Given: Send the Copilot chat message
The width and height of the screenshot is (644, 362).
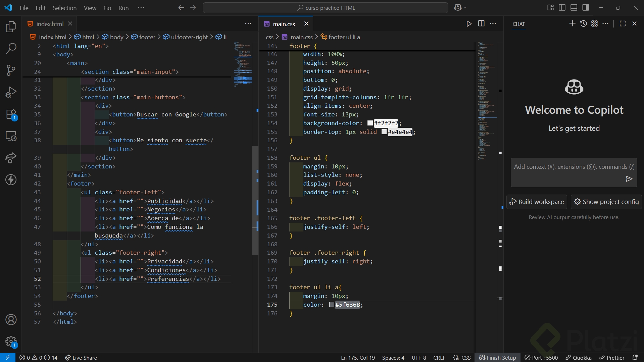Looking at the screenshot, I should [629, 179].
